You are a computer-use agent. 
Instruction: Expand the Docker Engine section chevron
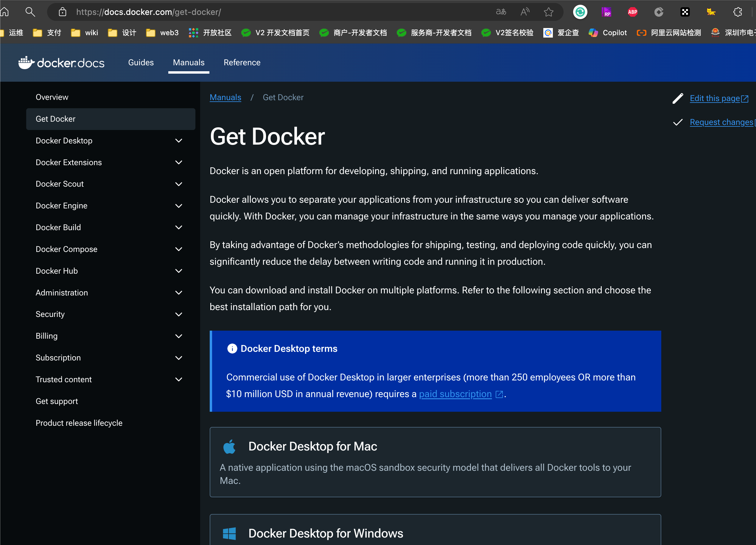click(x=179, y=206)
